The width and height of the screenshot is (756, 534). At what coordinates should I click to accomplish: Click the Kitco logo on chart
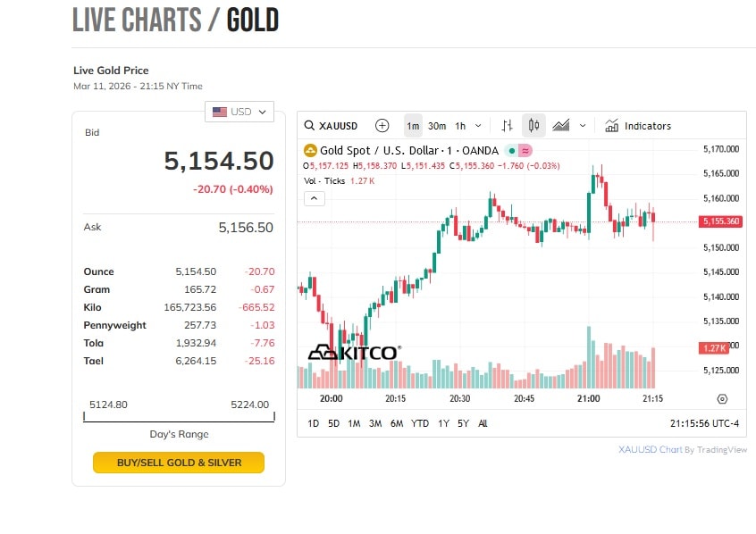[x=353, y=353]
